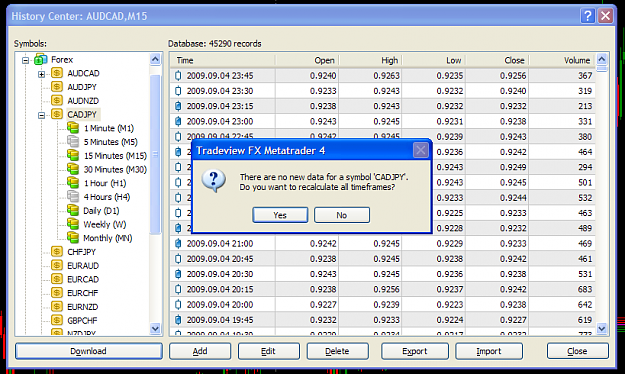Click the Open column header
Screen dimensions: 625x374
click(307, 60)
